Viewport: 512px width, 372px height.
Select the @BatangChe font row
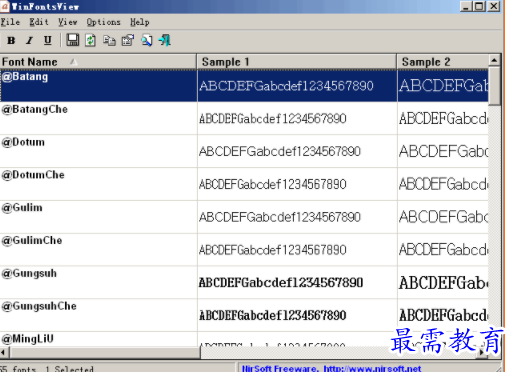[244, 118]
